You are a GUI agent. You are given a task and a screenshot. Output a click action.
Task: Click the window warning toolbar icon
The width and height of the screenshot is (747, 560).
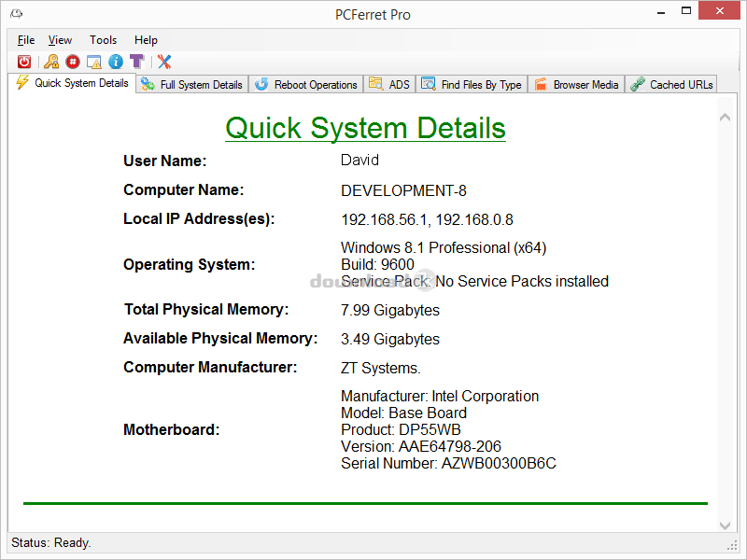pyautogui.click(x=94, y=62)
